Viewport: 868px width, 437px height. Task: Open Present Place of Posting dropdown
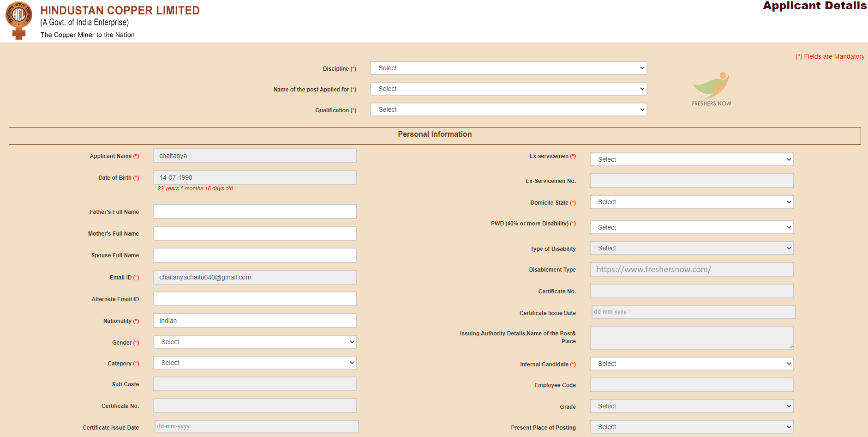[692, 427]
